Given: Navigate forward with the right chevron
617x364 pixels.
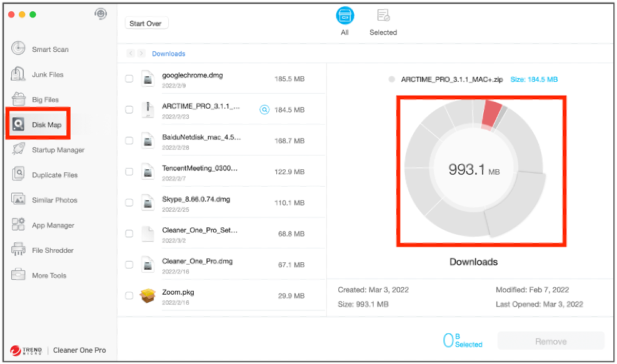Looking at the screenshot, I should coord(142,54).
